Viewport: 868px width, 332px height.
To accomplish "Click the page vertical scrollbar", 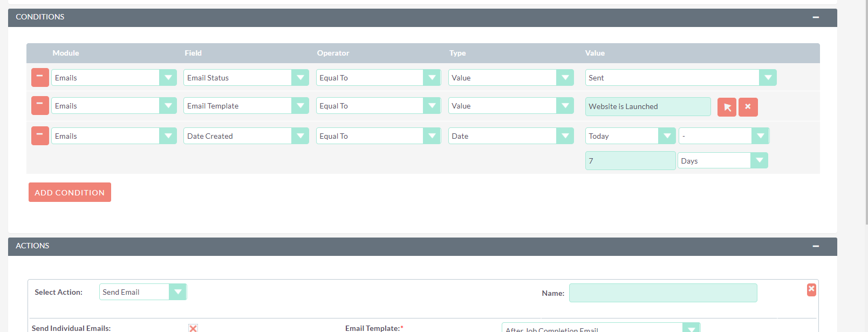I will (865, 108).
